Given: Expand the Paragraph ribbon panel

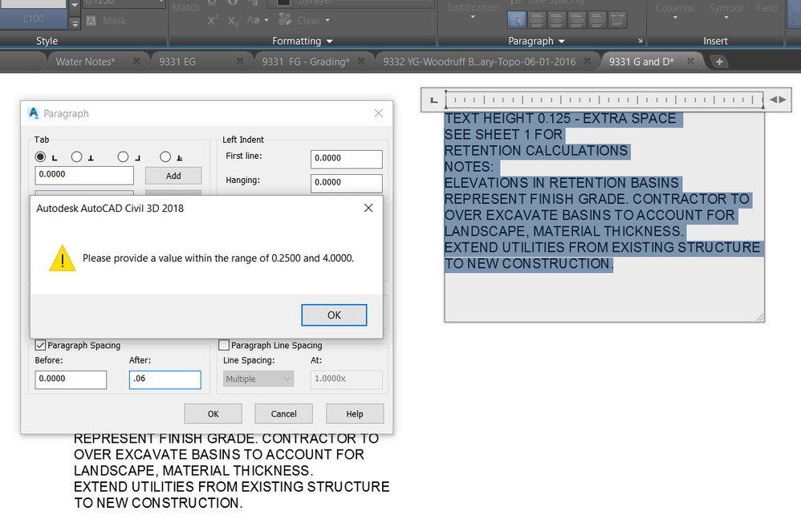Looking at the screenshot, I should (536, 41).
